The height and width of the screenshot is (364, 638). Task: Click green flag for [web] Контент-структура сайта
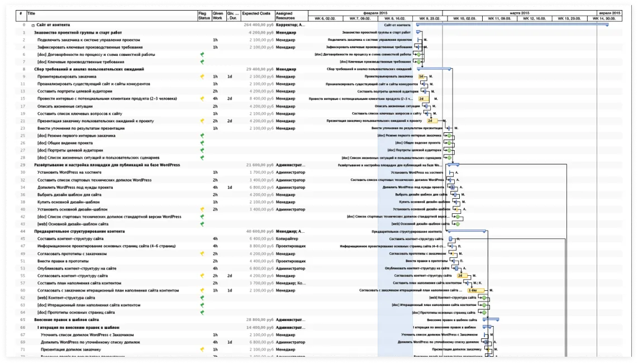tap(202, 298)
